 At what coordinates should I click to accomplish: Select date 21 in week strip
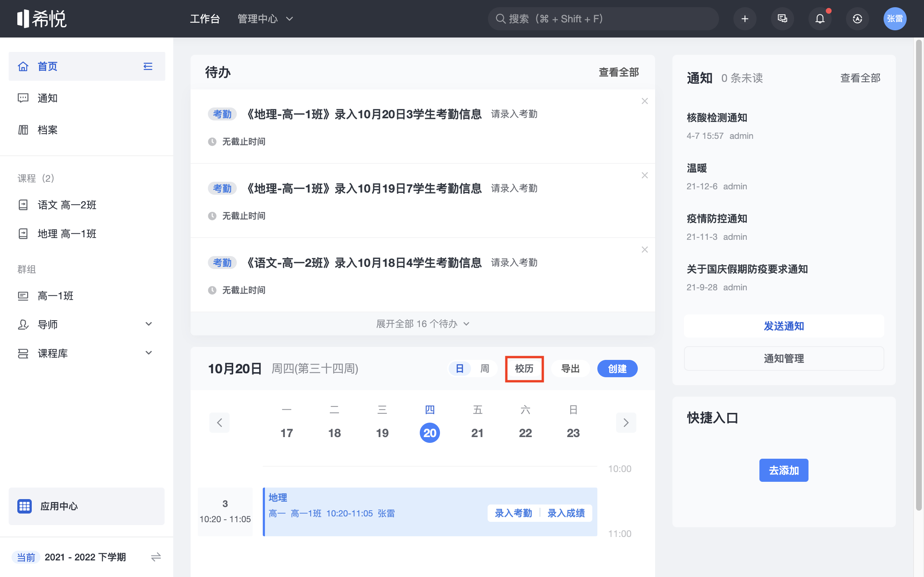pyautogui.click(x=477, y=433)
